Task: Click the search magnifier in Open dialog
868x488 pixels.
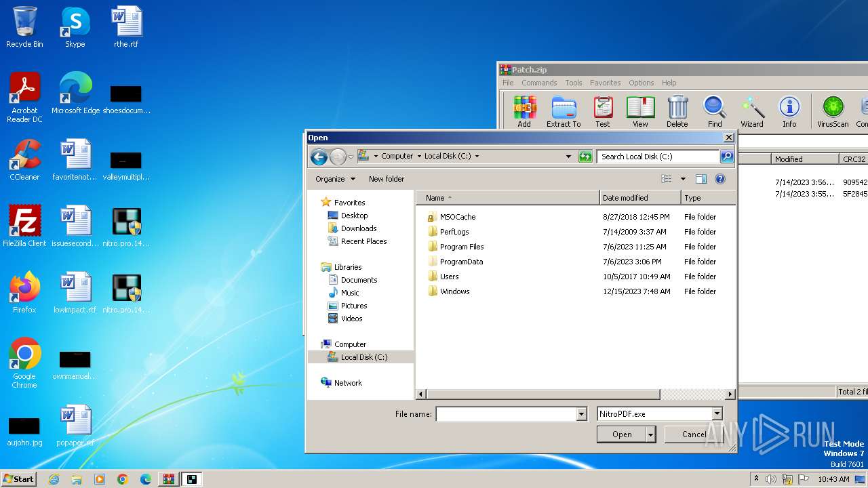Action: [x=726, y=157]
